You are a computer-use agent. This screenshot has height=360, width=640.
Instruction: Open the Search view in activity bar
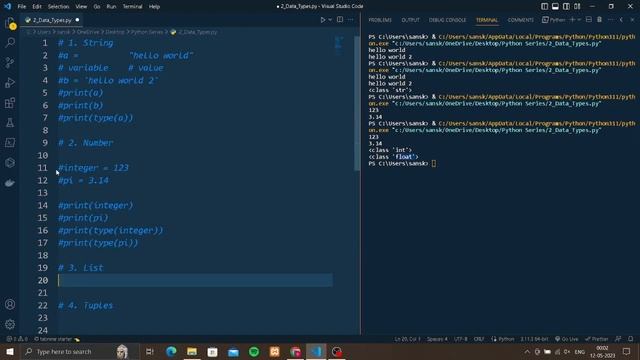[10, 42]
